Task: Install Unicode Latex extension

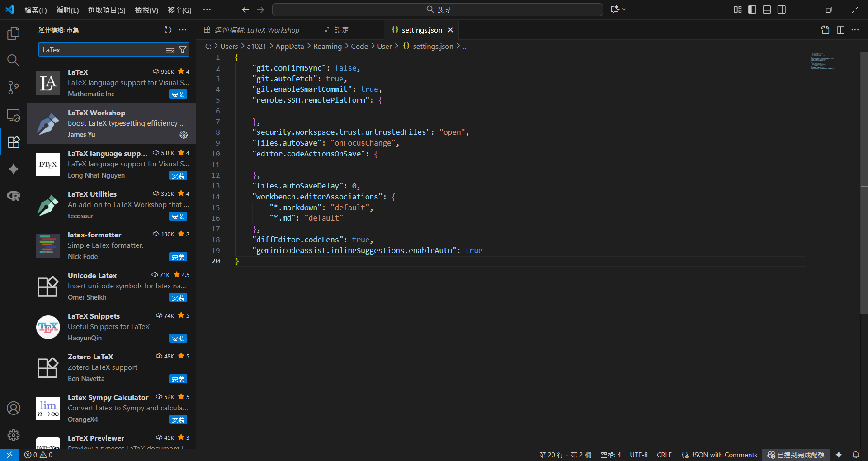Action: click(x=178, y=297)
